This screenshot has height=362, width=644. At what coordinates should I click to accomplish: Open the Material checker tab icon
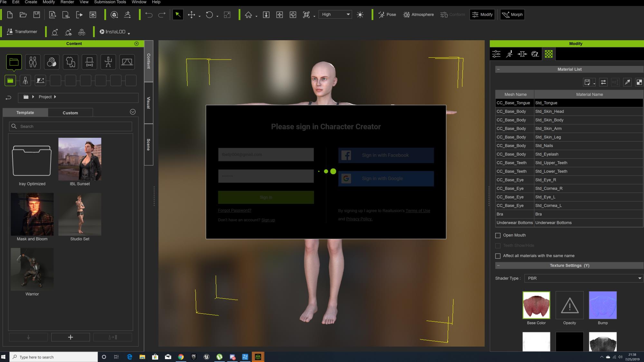(549, 54)
